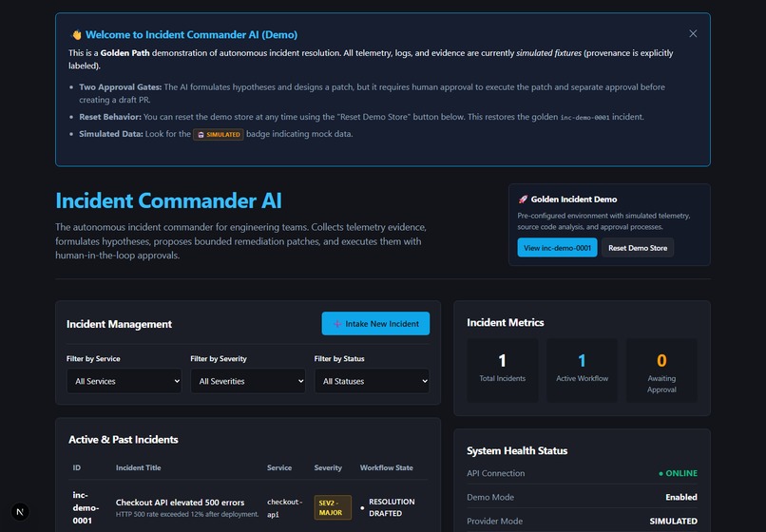Click Welcome to Incident Commander AI title

click(x=192, y=35)
